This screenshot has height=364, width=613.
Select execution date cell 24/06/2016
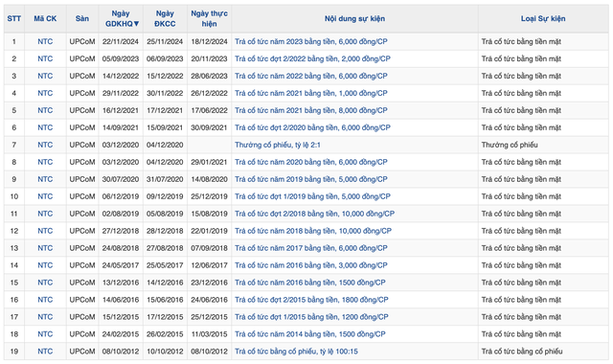[209, 300]
